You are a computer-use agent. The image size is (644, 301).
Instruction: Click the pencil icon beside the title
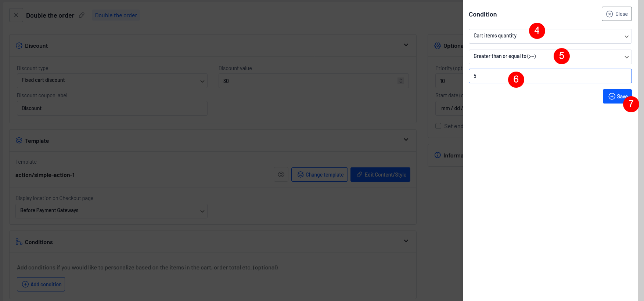tap(82, 15)
